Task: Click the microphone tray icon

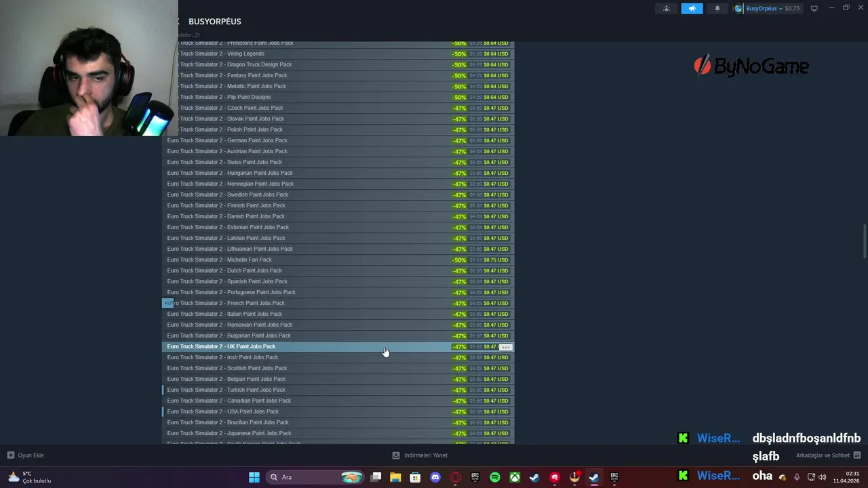Action: (797, 477)
